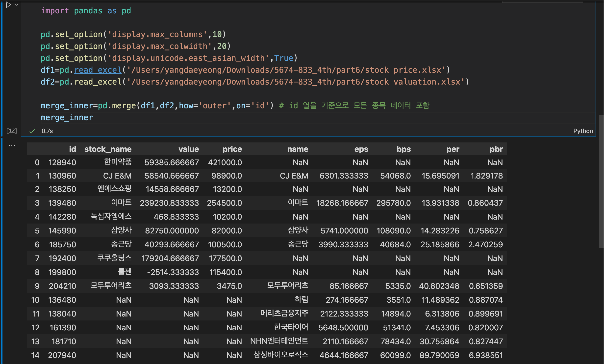
Task: Click the 'id' column header
Action: tap(72, 149)
